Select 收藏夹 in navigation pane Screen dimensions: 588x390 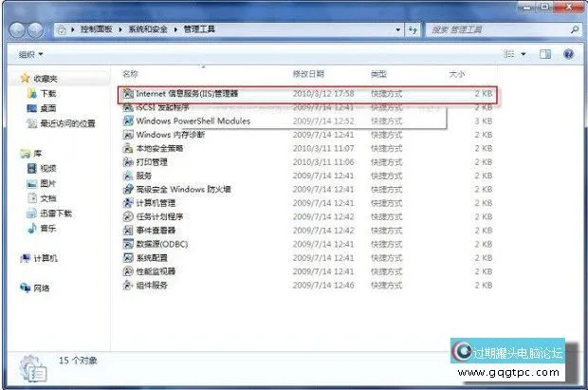tap(46, 79)
